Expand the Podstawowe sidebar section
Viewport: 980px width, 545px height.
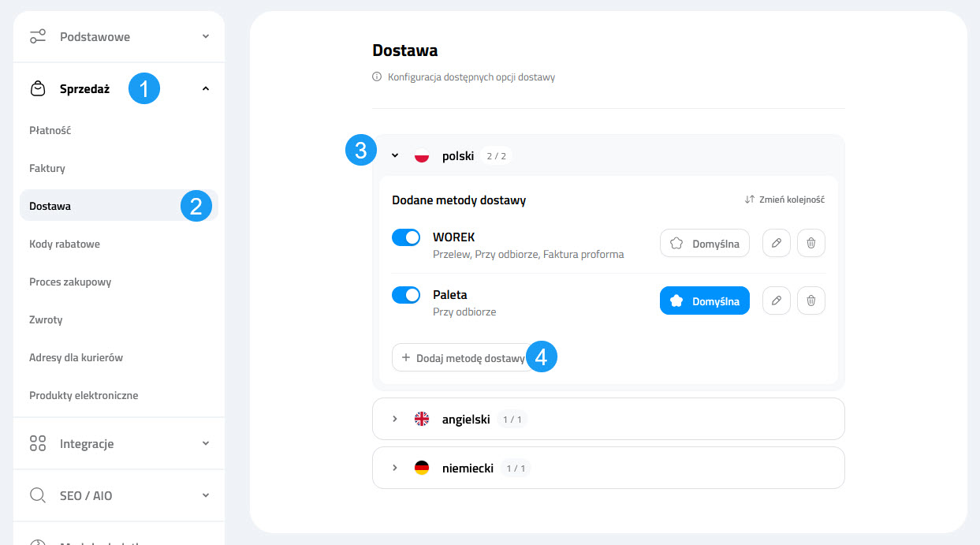tap(118, 37)
